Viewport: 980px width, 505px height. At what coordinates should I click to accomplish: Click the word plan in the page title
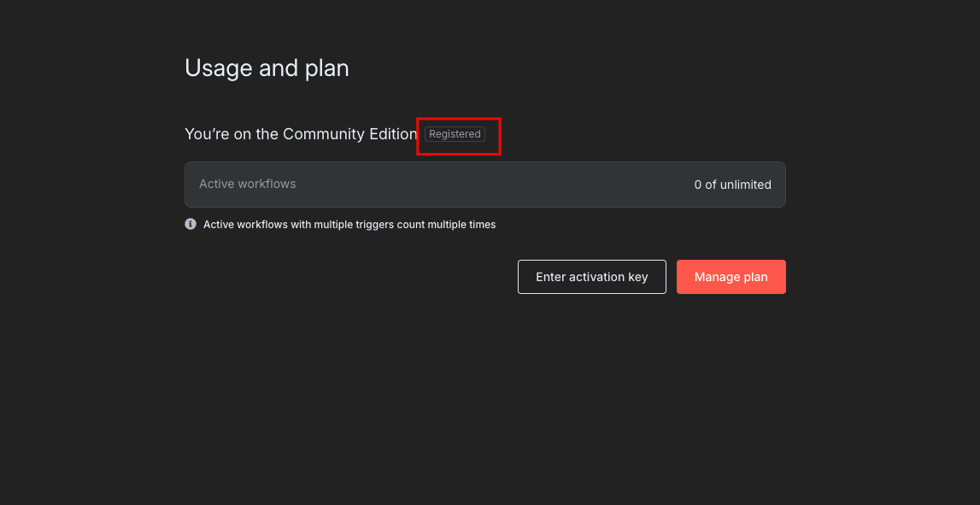coord(327,69)
